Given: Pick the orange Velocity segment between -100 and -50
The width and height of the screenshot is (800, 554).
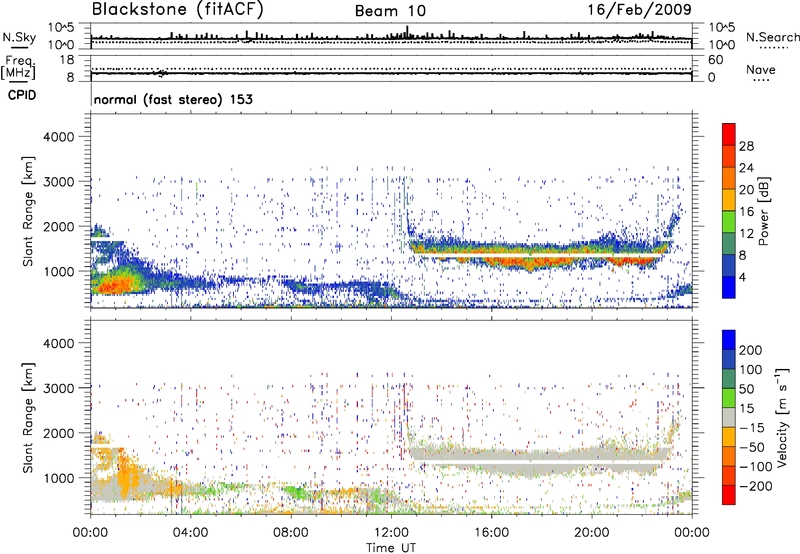Looking at the screenshot, I should [x=729, y=456].
